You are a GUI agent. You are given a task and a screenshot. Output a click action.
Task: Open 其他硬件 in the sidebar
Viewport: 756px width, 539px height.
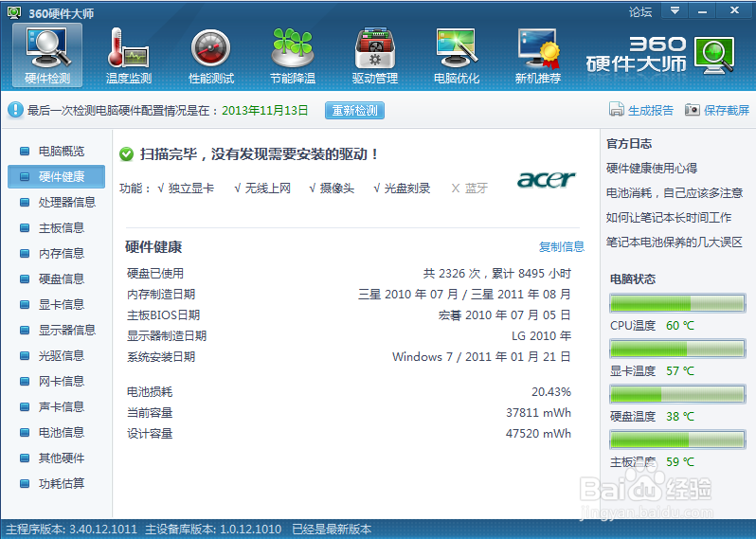[57, 458]
